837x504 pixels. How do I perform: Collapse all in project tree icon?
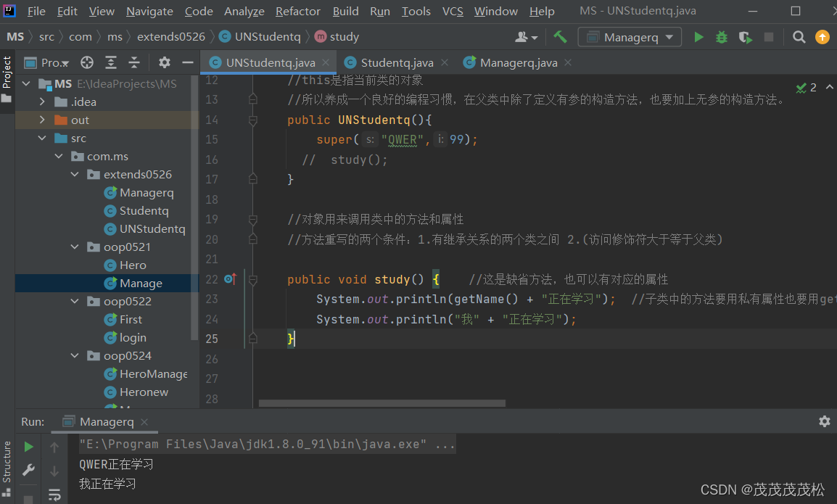coord(134,62)
